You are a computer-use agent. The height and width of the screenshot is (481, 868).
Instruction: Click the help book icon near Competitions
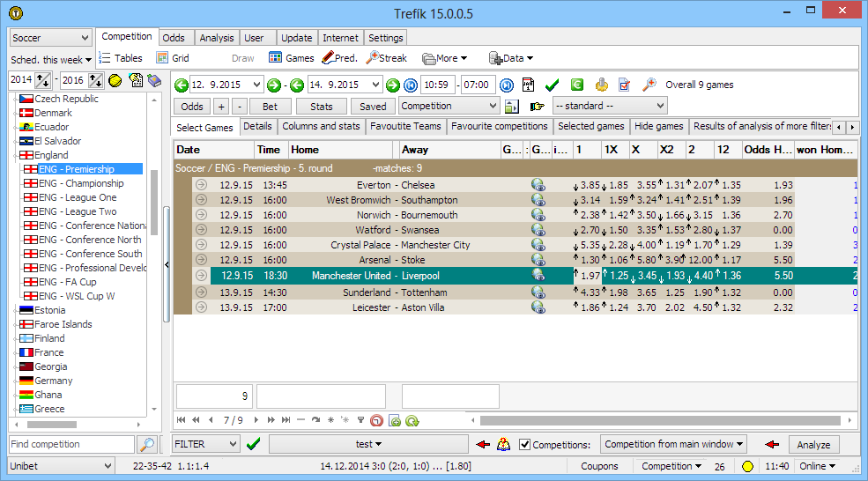coord(503,444)
